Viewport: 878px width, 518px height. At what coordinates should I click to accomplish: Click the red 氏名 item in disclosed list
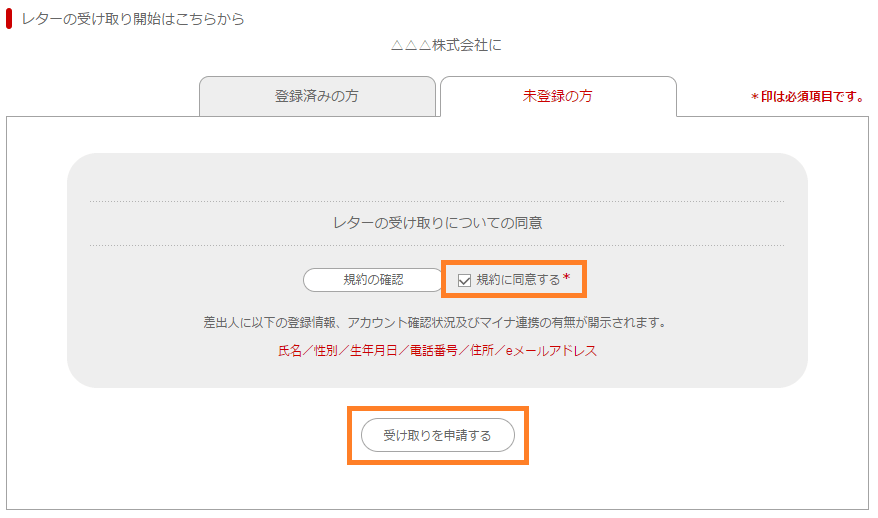click(x=290, y=351)
